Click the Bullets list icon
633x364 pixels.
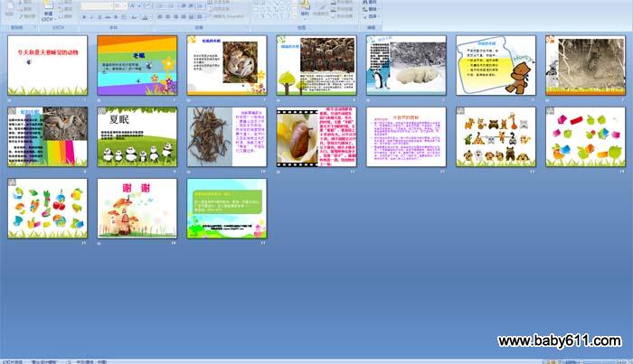click(158, 5)
